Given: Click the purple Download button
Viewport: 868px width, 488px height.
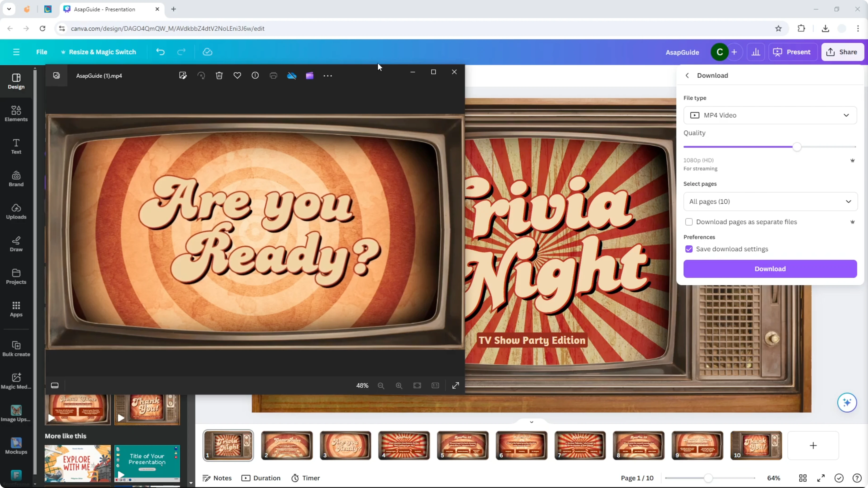Looking at the screenshot, I should [770, 269].
